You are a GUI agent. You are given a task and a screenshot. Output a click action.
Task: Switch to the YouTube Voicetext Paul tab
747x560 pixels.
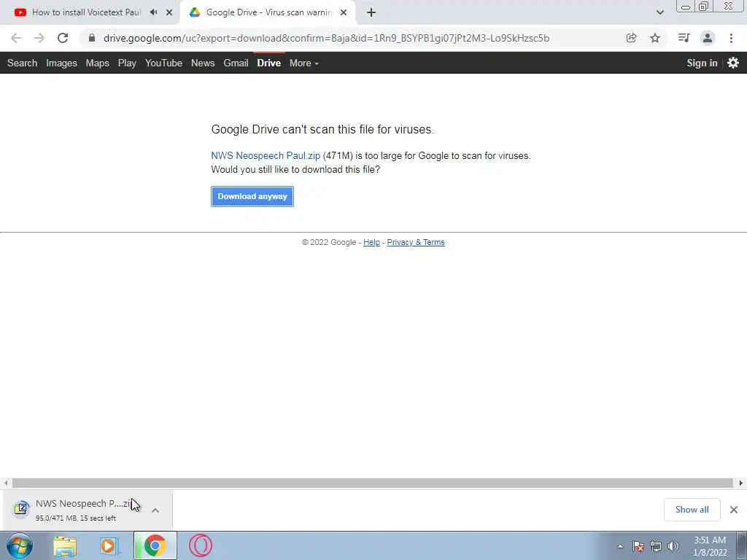[x=86, y=12]
